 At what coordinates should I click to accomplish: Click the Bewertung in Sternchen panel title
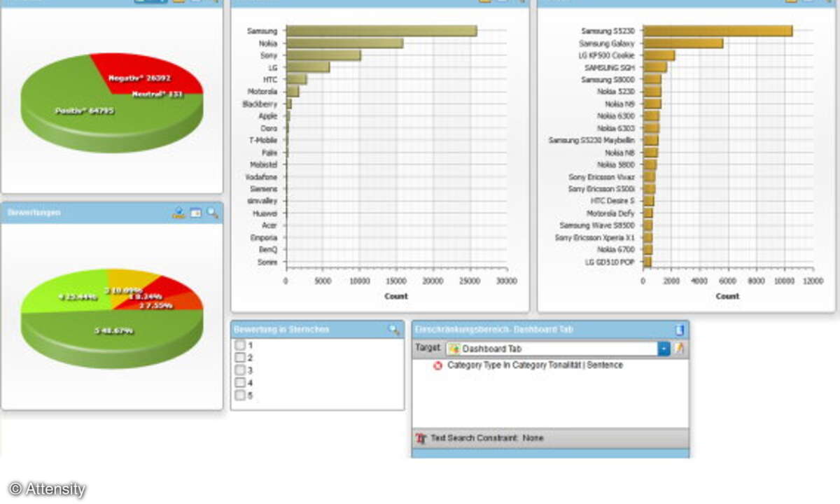pyautogui.click(x=281, y=330)
